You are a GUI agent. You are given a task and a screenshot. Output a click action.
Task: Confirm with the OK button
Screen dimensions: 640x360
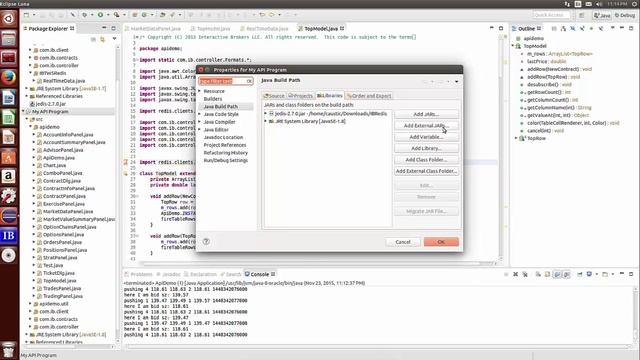pos(441,242)
